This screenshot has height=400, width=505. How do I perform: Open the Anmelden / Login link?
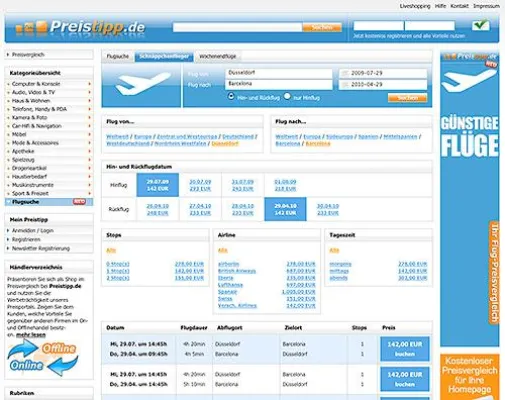click(33, 231)
